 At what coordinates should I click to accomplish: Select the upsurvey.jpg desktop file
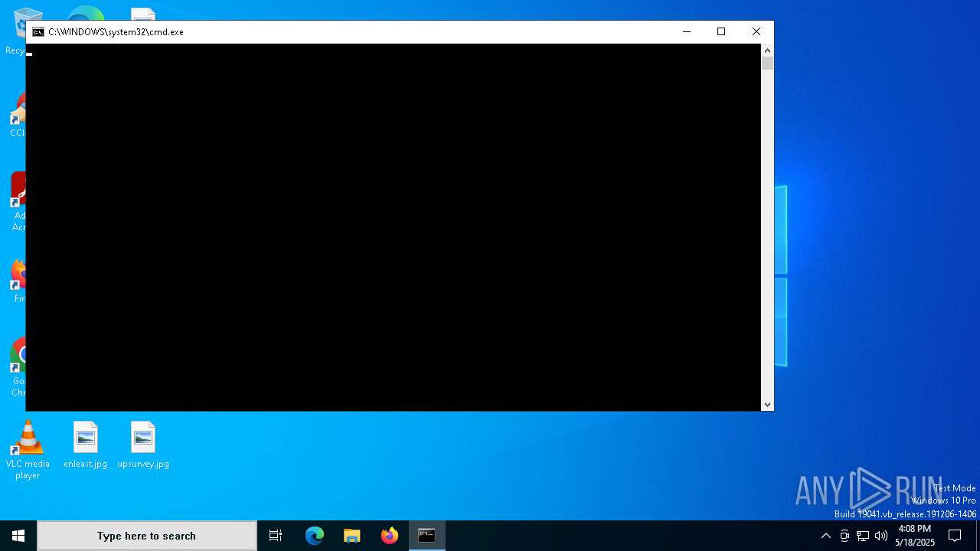pyautogui.click(x=143, y=445)
